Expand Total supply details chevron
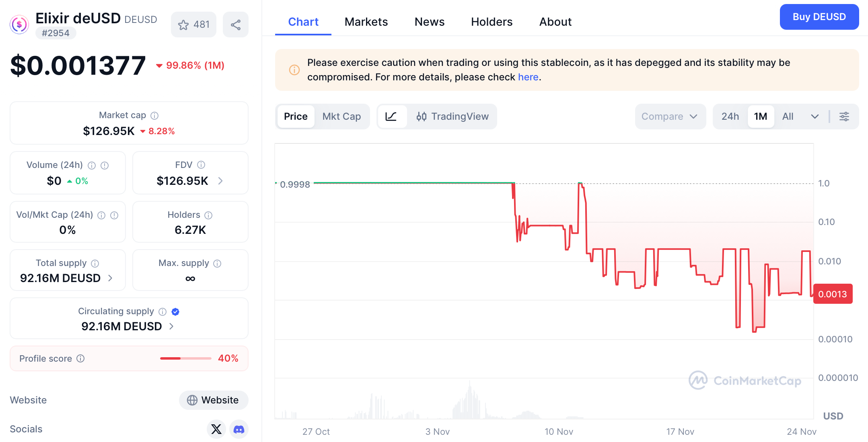868x442 pixels. tap(111, 278)
